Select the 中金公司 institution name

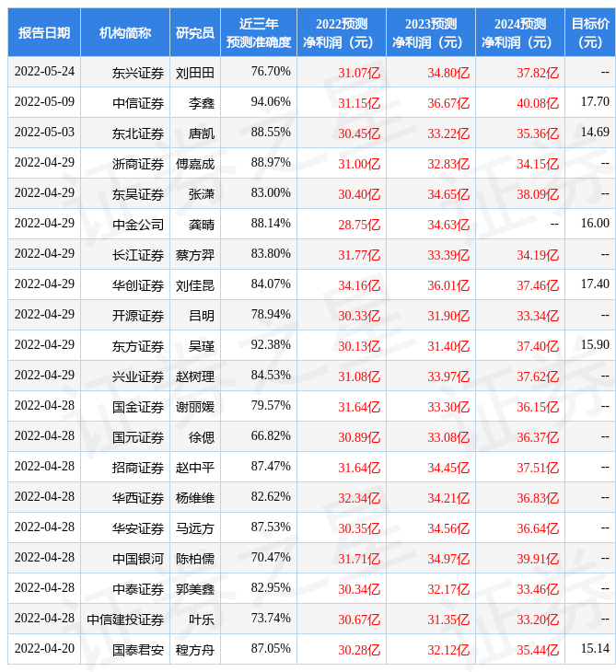138,225
